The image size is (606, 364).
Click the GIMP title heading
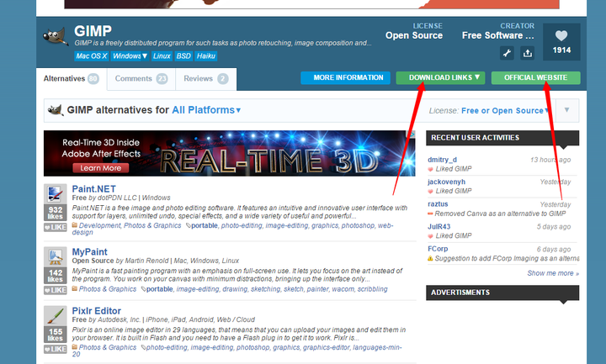pyautogui.click(x=93, y=31)
